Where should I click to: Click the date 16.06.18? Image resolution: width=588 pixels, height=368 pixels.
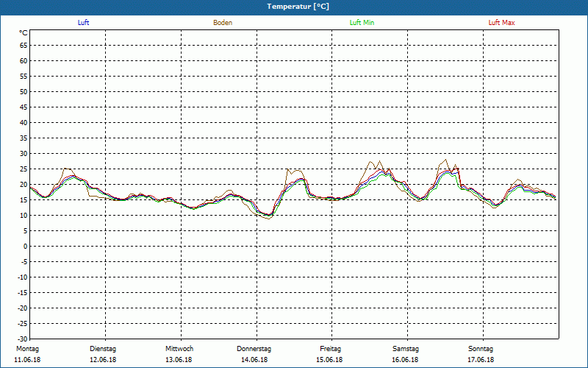coord(406,360)
